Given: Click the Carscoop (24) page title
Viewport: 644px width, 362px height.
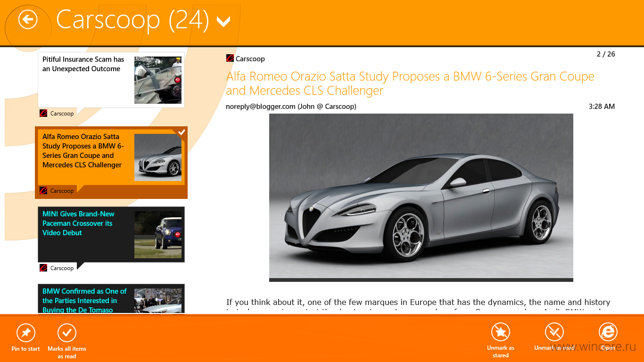Looking at the screenshot, I should (x=132, y=20).
